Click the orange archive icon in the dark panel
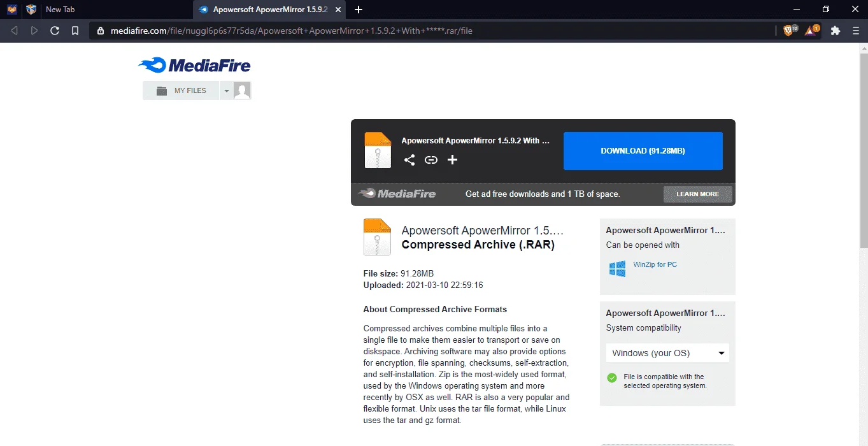 [x=378, y=150]
